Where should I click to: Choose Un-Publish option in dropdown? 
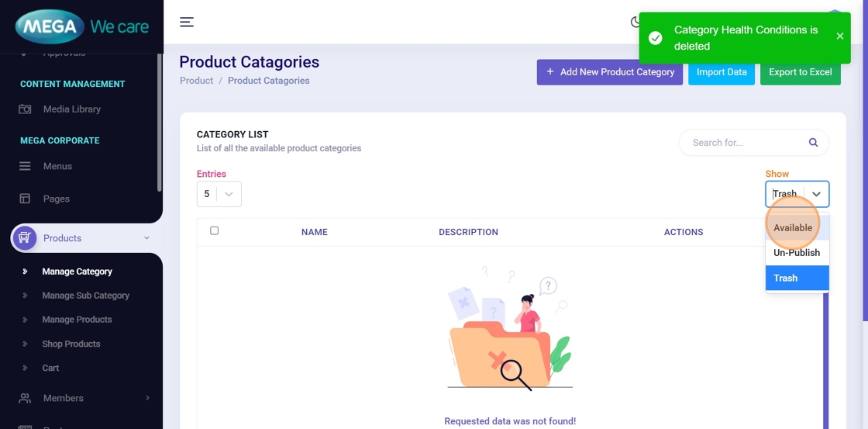(x=796, y=253)
